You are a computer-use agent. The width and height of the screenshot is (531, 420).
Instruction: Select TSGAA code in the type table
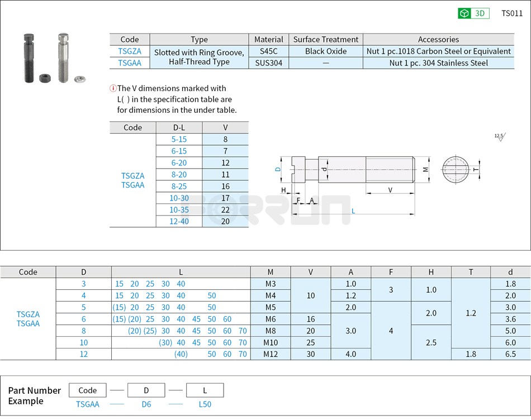click(129, 63)
